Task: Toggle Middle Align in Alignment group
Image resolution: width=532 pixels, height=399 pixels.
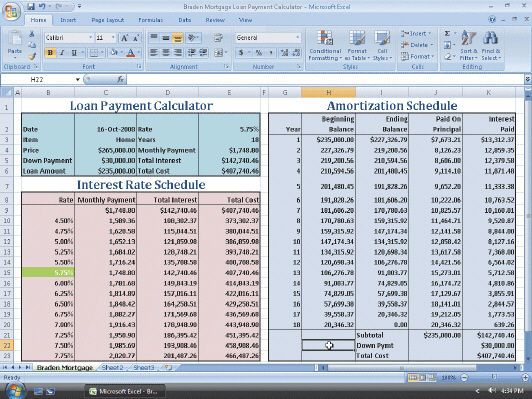Action: pos(166,38)
